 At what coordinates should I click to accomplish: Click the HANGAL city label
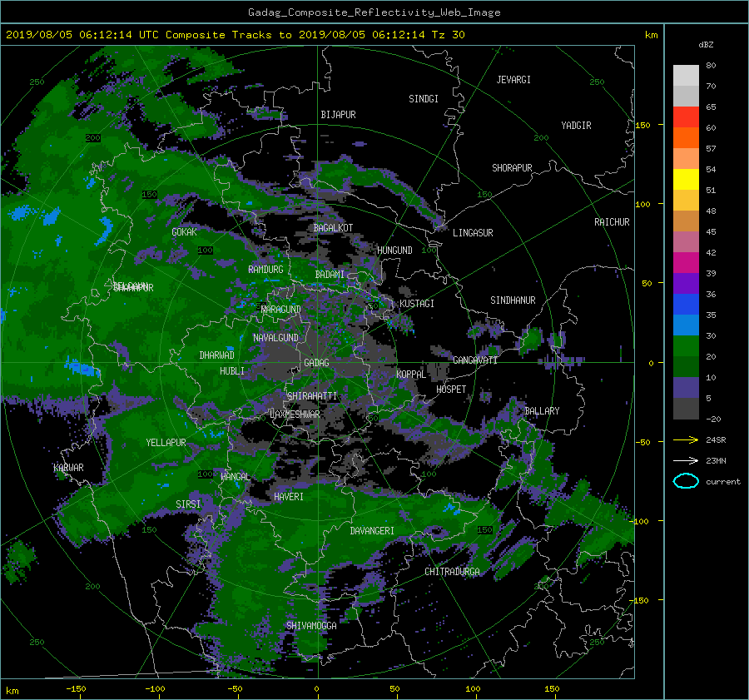[235, 477]
